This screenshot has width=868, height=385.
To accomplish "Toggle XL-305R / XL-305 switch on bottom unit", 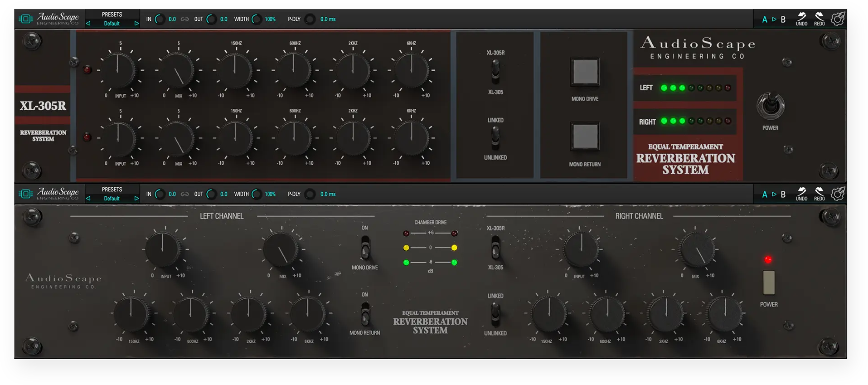I will click(x=495, y=247).
